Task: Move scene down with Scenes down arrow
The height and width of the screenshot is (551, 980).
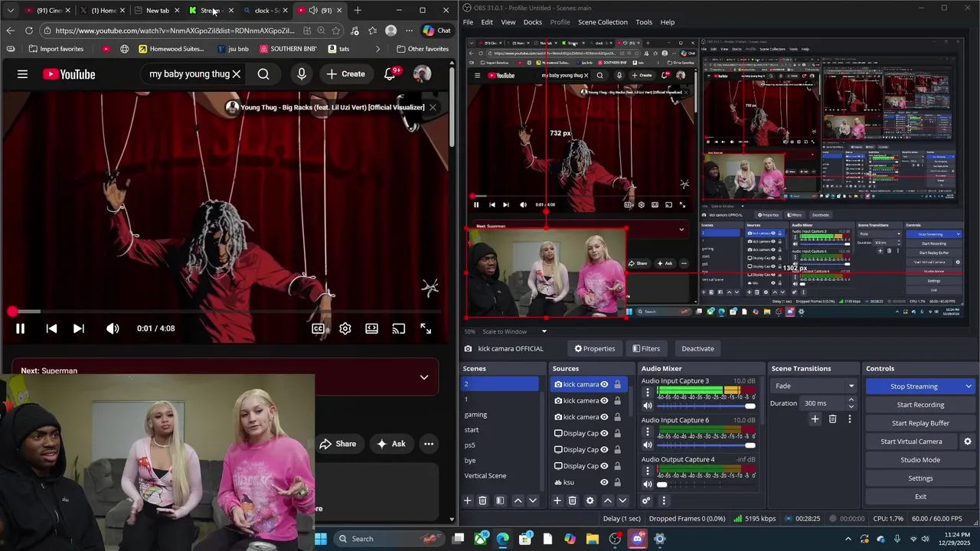Action: click(x=533, y=500)
